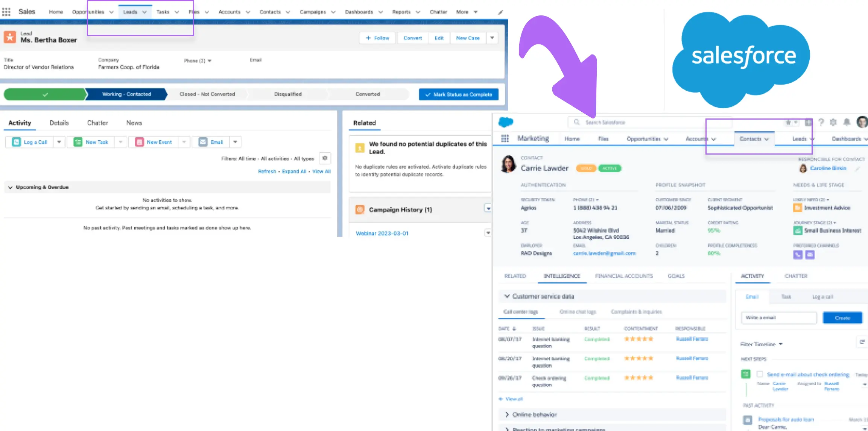Click the expand icon right of Filter Timeline
This screenshot has height=431, width=868.
tap(862, 342)
